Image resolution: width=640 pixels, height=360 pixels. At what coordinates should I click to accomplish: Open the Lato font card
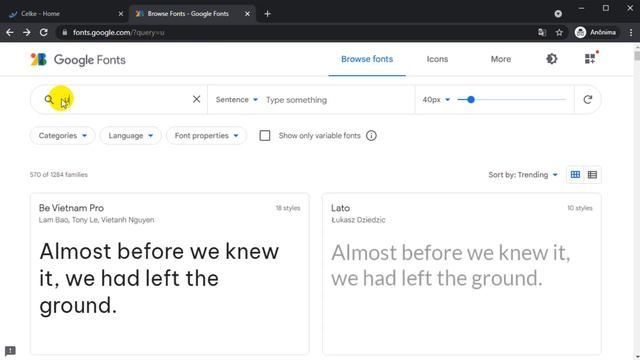462,273
